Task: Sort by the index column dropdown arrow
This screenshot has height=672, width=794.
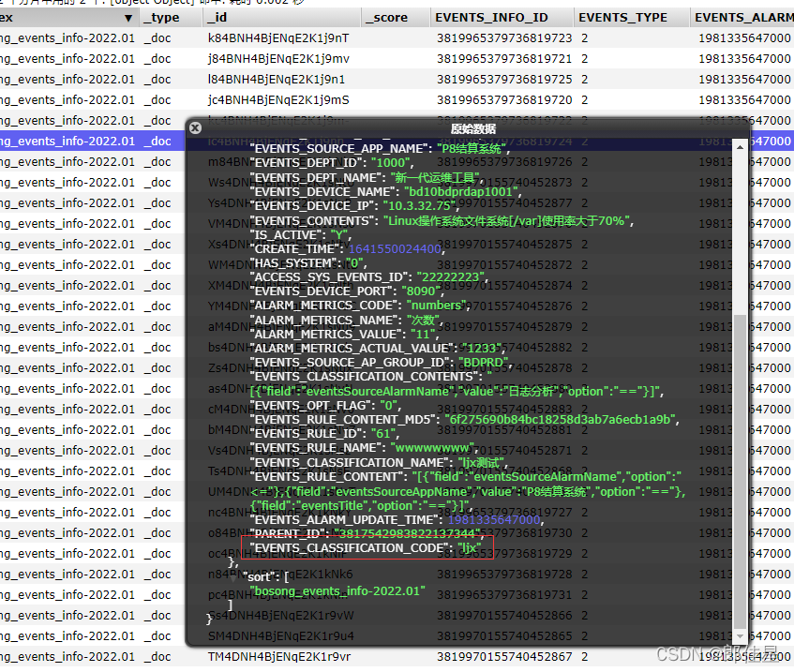Action: pyautogui.click(x=128, y=18)
